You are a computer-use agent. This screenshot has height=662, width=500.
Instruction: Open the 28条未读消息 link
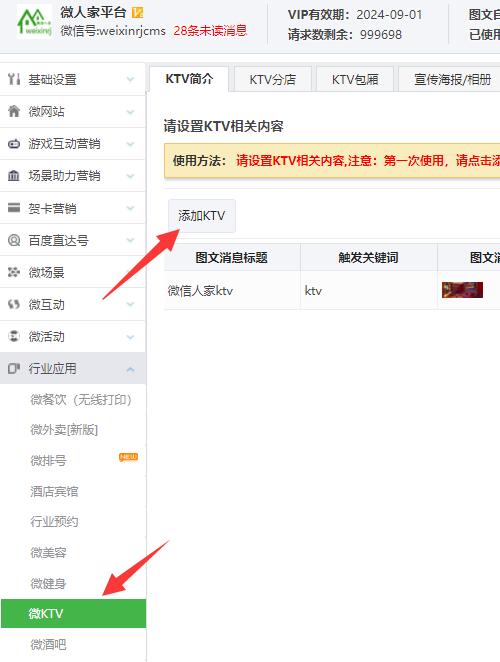[x=210, y=30]
